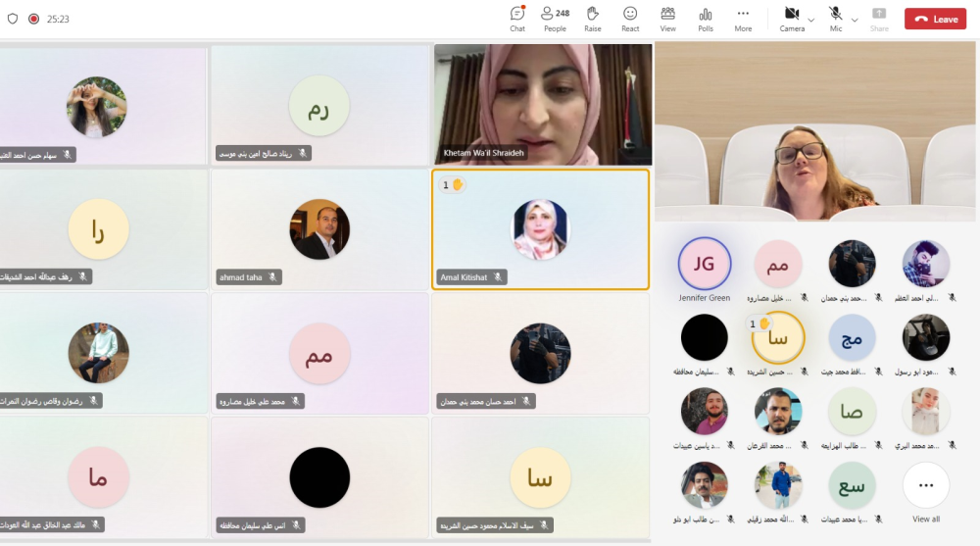Image resolution: width=980 pixels, height=546 pixels.
Task: Open the View layout options
Action: point(667,18)
